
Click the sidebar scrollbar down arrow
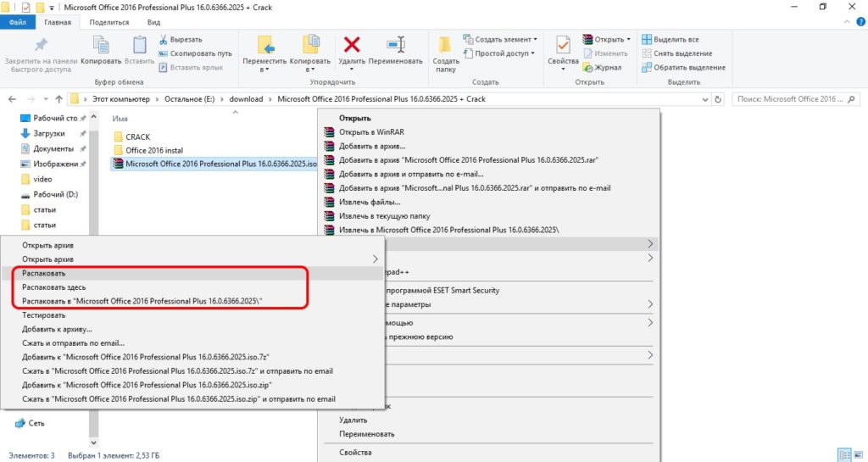(x=93, y=443)
